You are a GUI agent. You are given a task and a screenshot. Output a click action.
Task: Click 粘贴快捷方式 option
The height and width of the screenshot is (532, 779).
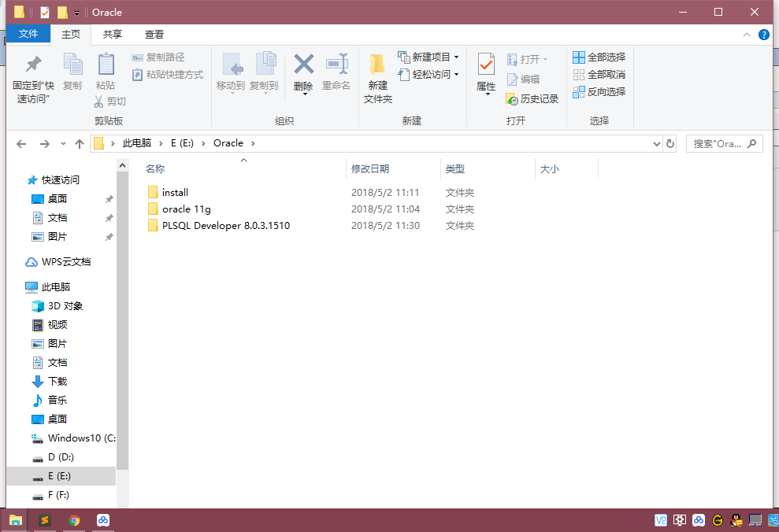tap(168, 75)
